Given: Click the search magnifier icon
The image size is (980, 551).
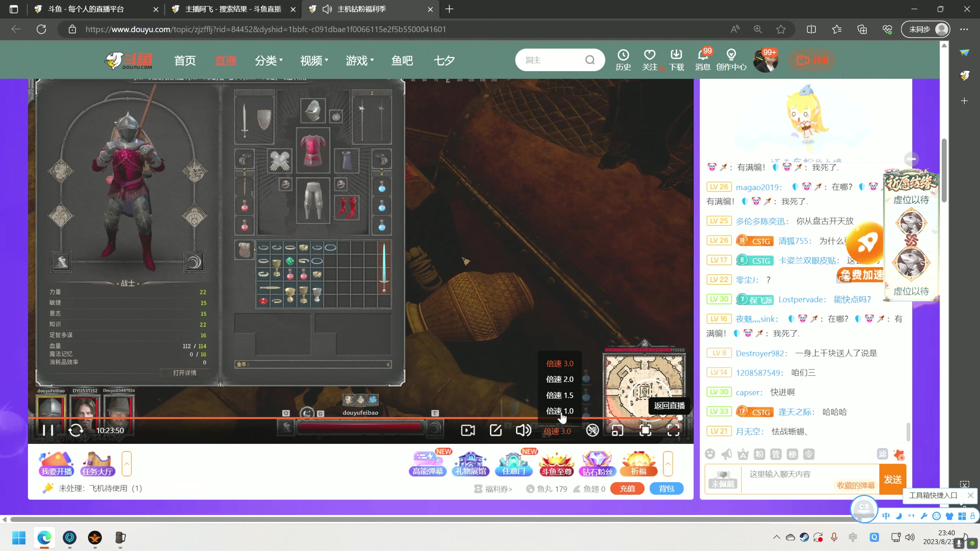Looking at the screenshot, I should [590, 60].
